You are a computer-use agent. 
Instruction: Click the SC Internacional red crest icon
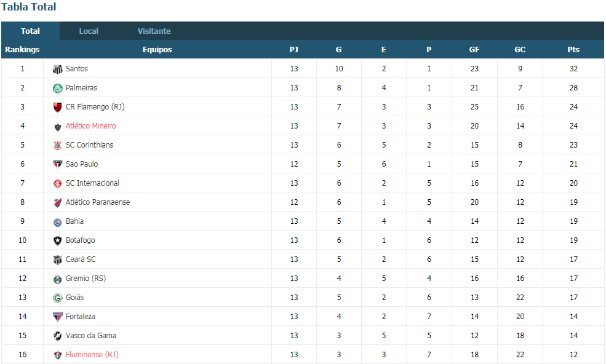(58, 184)
